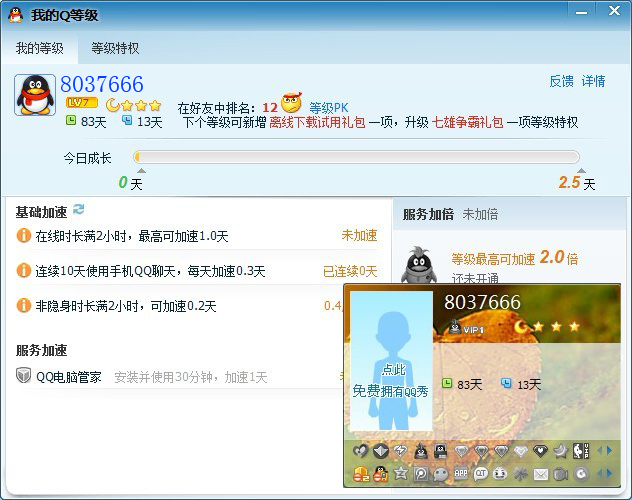Viewport: 632px width, 500px height.
Task: Click the round swirl icon on the card
Action: click(581, 474)
